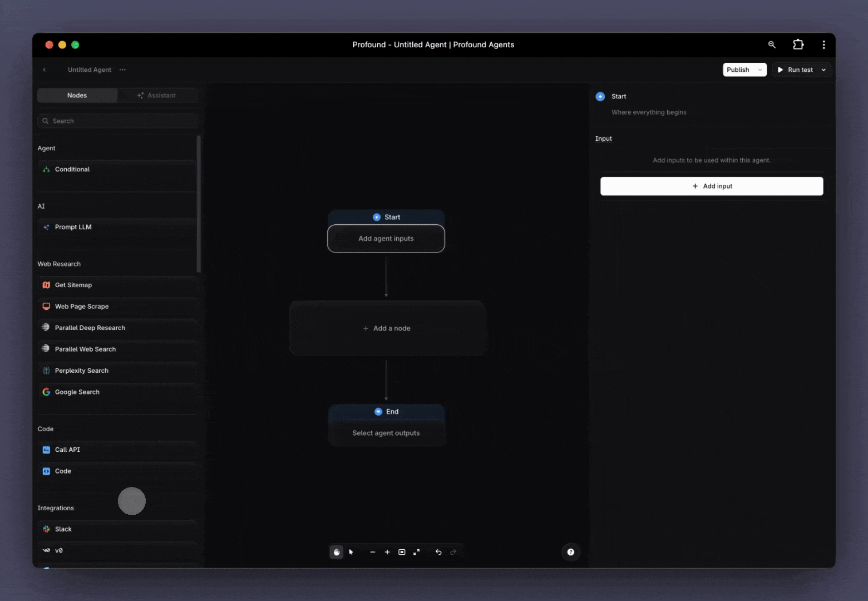
Task: Select the End node header on canvas
Action: click(386, 412)
